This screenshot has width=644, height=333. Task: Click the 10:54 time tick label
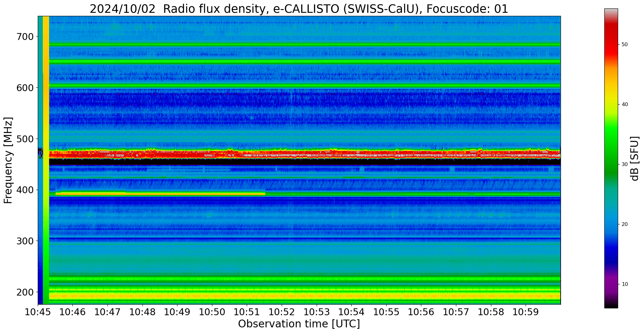coord(352,312)
